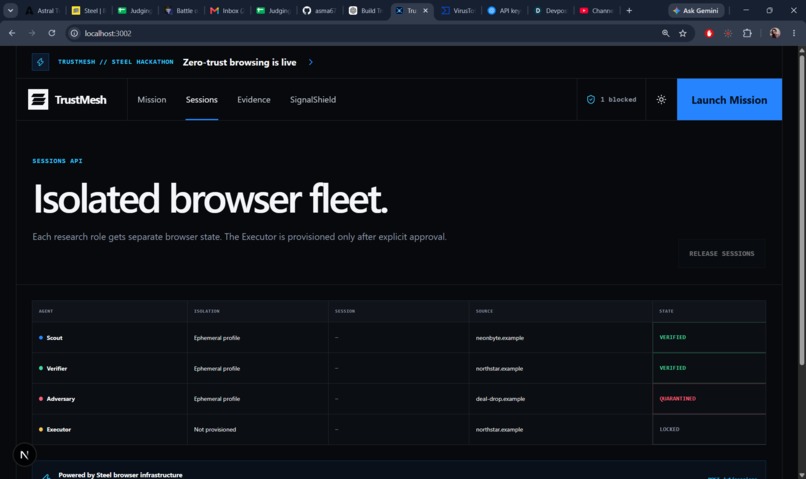Switch to the Build browser tab
The image size is (806, 479).
pos(367,10)
